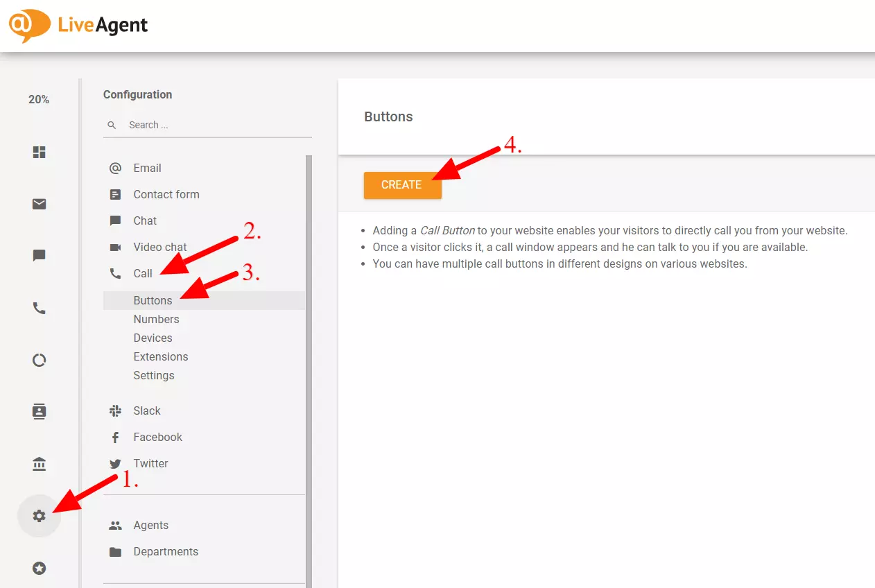
Task: Open the Dashboard grid icon
Action: (x=39, y=152)
